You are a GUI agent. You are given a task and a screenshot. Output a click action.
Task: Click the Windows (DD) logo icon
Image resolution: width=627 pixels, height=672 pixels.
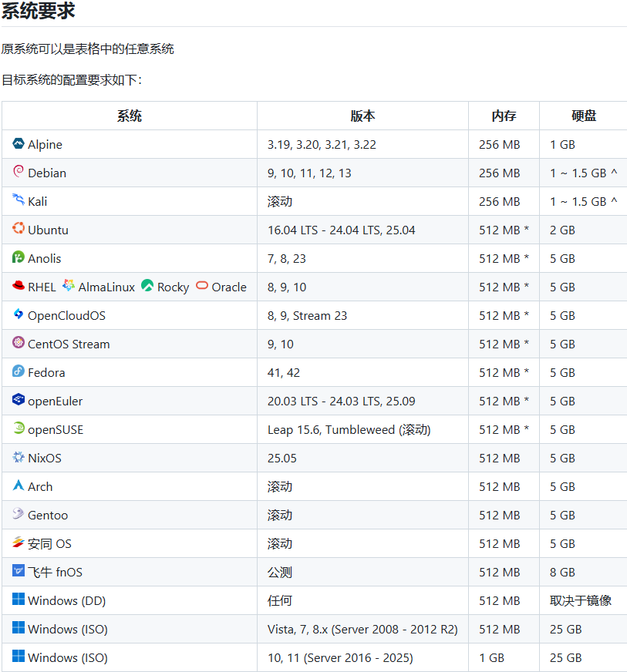[x=19, y=600]
